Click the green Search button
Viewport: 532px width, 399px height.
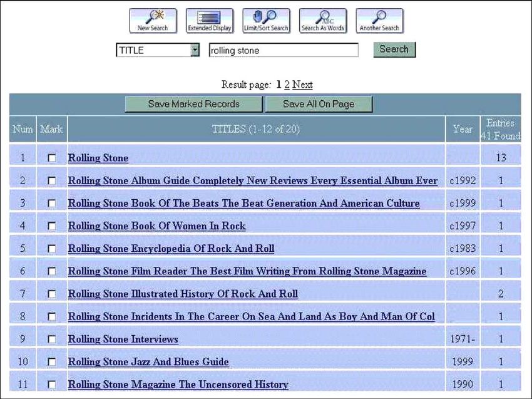click(394, 49)
